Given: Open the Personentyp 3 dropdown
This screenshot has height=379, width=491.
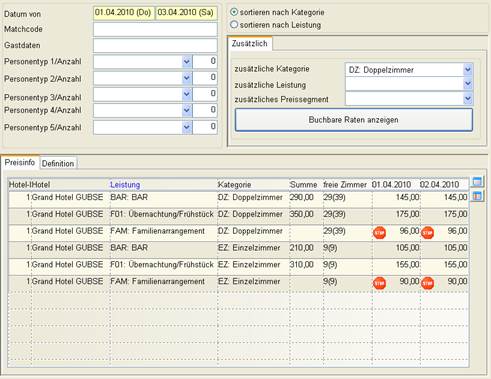Looking at the screenshot, I should (187, 94).
